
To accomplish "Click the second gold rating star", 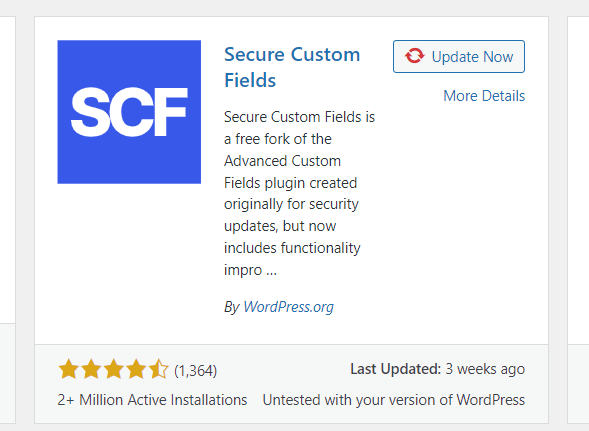I will (91, 369).
